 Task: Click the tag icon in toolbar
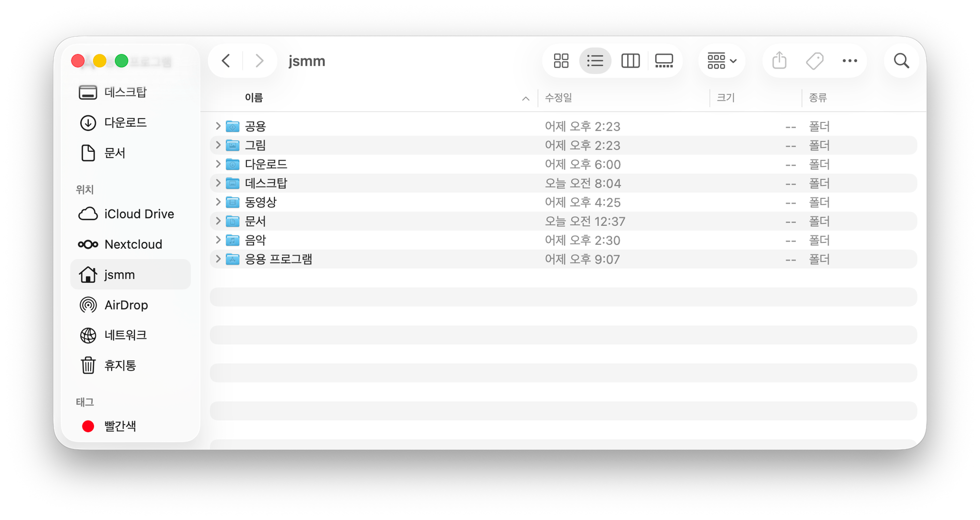tap(814, 61)
